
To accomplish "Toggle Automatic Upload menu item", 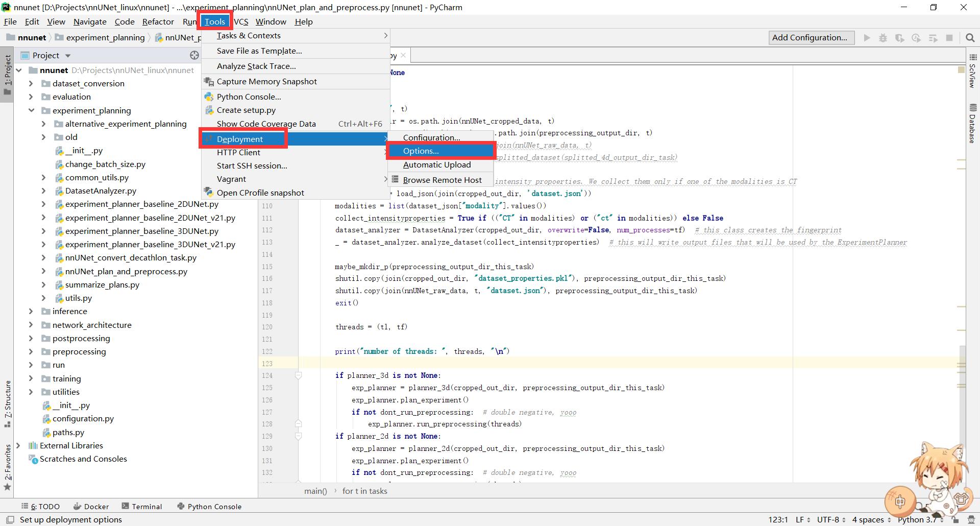I will click(440, 165).
